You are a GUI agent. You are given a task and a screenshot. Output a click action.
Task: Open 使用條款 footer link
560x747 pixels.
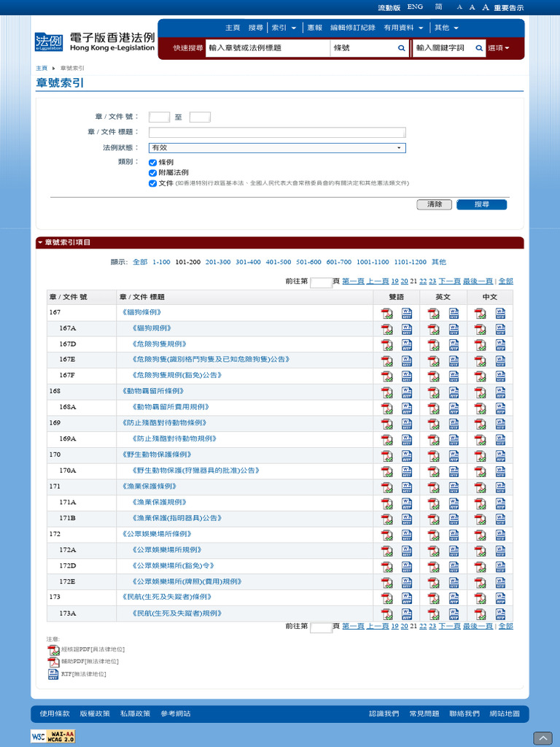54,713
